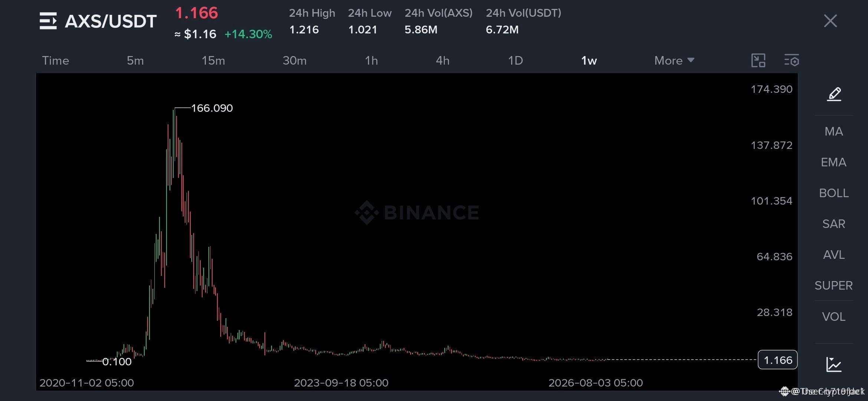Image resolution: width=868 pixels, height=401 pixels.
Task: Click the line chart indicator icon
Action: point(834,364)
